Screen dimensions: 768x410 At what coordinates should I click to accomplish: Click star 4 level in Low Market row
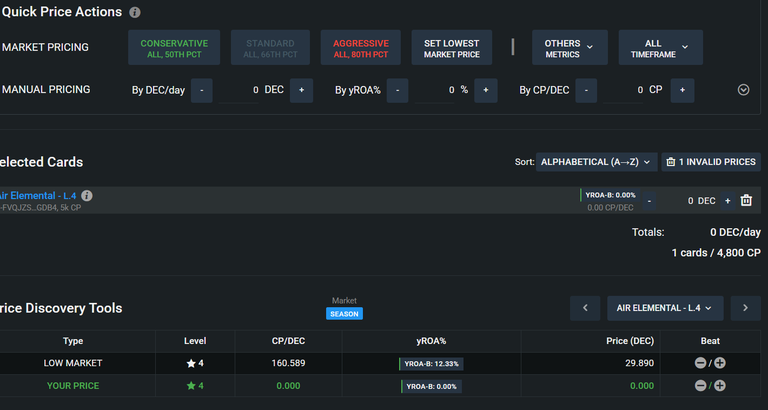click(195, 363)
